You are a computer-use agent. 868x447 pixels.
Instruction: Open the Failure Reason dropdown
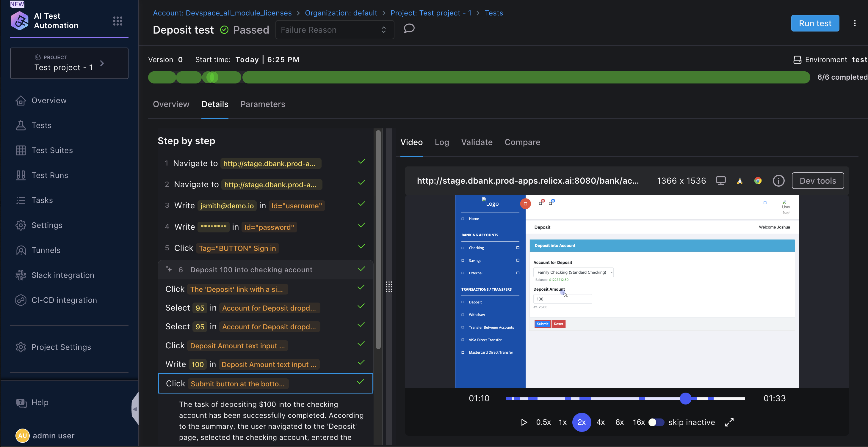click(334, 30)
